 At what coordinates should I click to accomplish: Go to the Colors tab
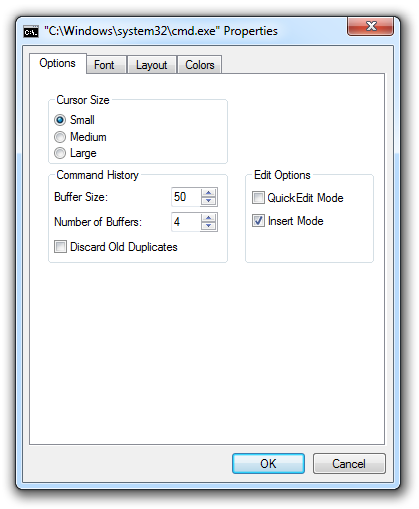point(200,65)
